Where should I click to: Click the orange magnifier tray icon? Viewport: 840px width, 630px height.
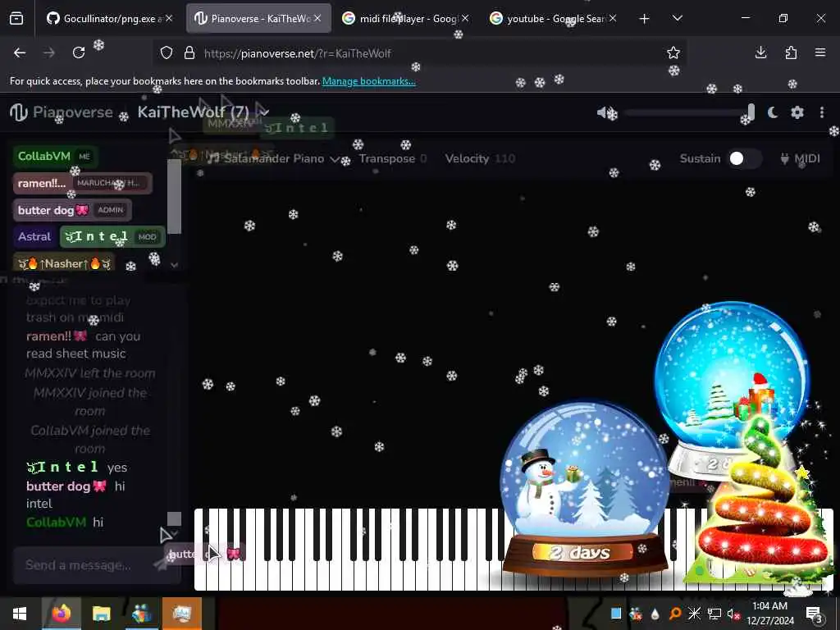(675, 614)
